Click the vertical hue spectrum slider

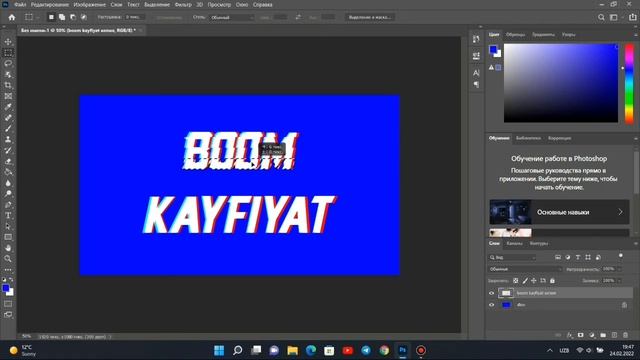(629, 83)
